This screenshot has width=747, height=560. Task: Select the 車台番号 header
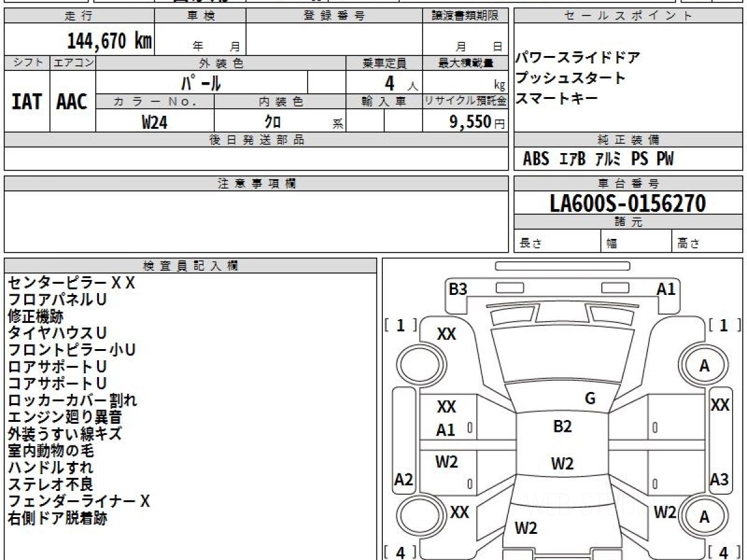[628, 184]
